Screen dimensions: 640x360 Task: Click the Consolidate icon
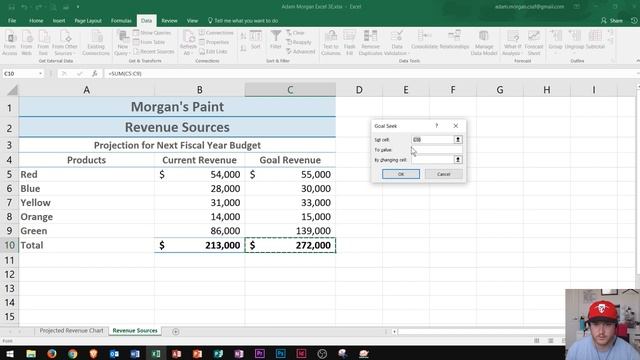pyautogui.click(x=424, y=40)
